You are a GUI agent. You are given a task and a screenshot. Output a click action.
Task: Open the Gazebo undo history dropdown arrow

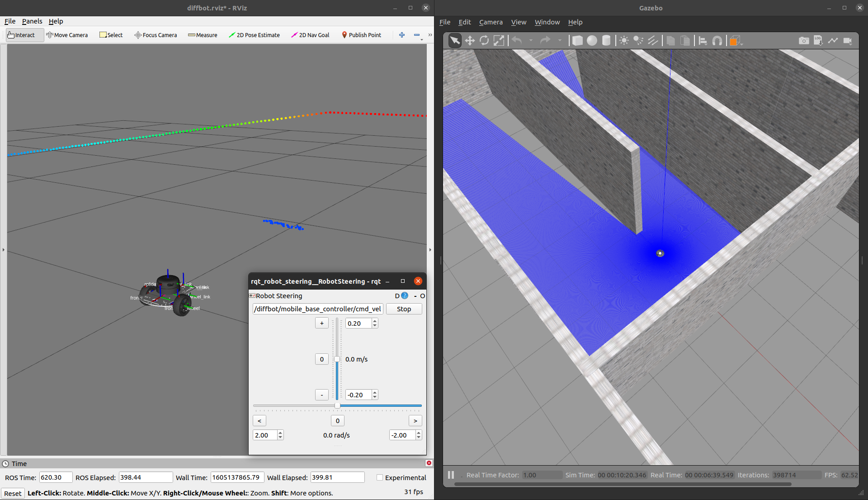click(531, 41)
